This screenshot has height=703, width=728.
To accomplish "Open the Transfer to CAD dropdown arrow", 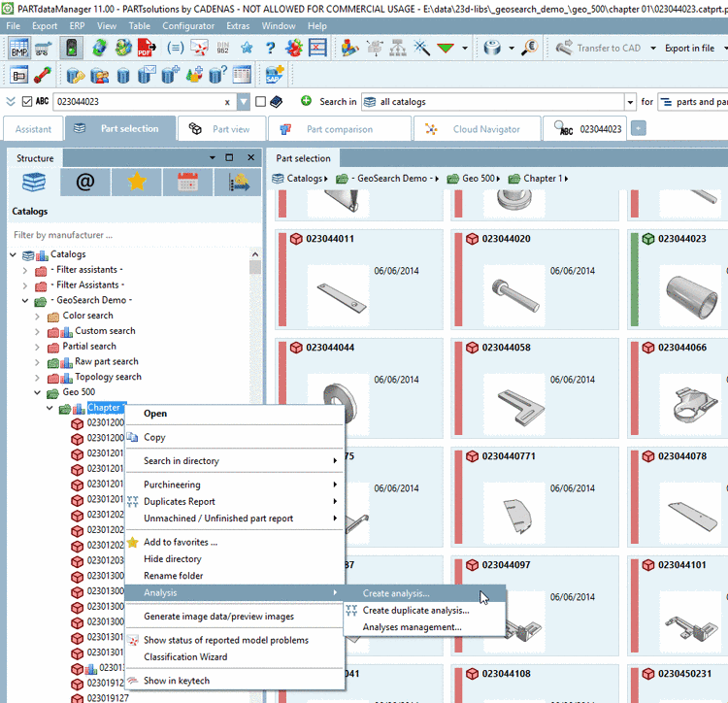I will [x=653, y=48].
